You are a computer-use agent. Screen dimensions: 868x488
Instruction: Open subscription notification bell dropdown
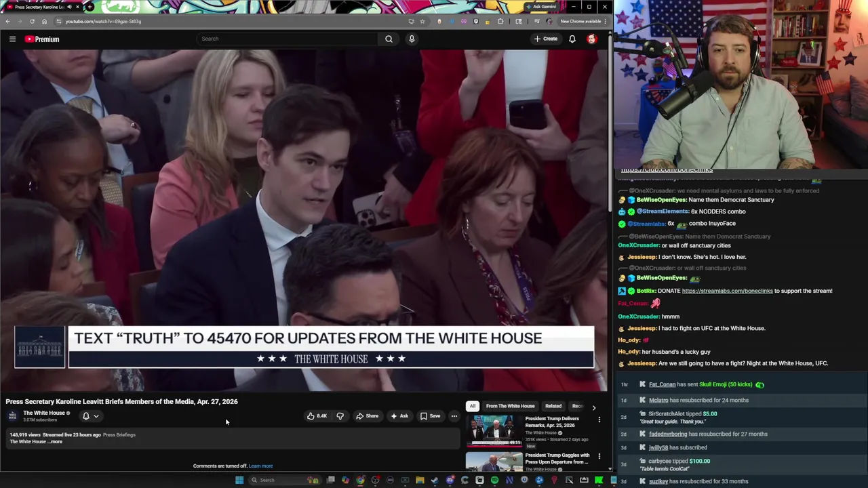[x=90, y=416]
